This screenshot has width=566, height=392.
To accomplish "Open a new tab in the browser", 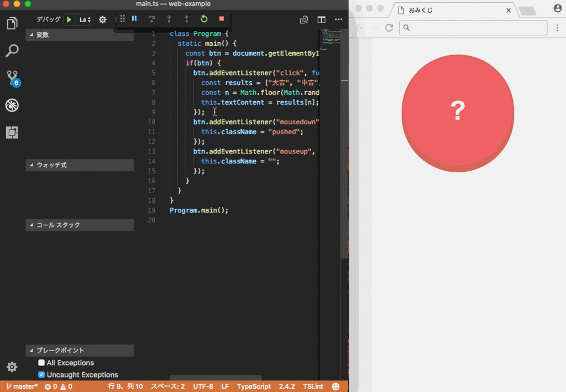I will click(527, 10).
